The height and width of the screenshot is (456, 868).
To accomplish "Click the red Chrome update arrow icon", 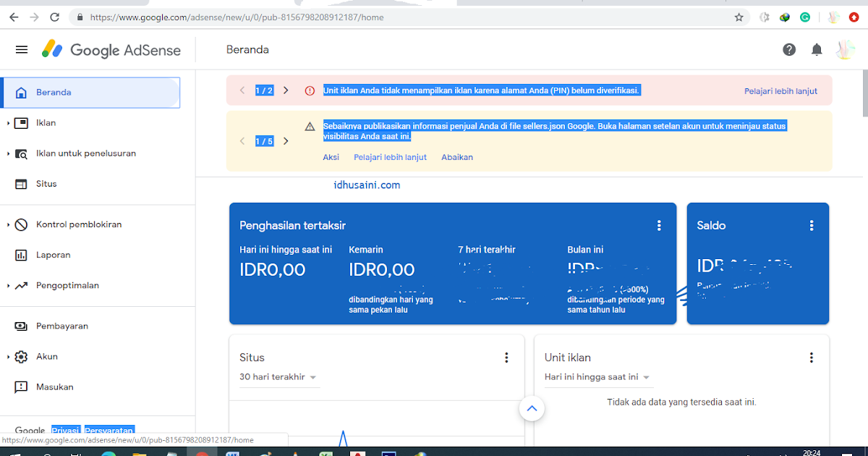I will pos(854,17).
